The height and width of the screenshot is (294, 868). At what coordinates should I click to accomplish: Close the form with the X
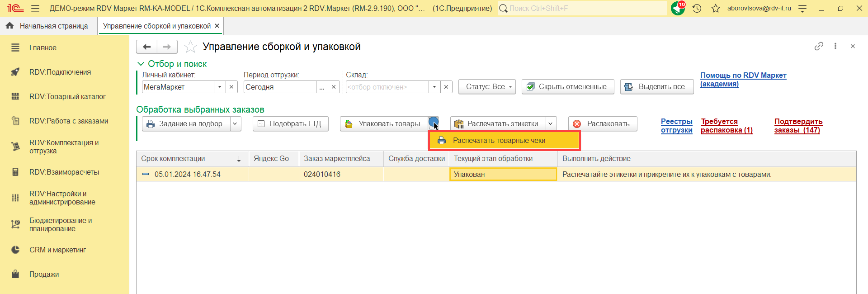pos(853,46)
